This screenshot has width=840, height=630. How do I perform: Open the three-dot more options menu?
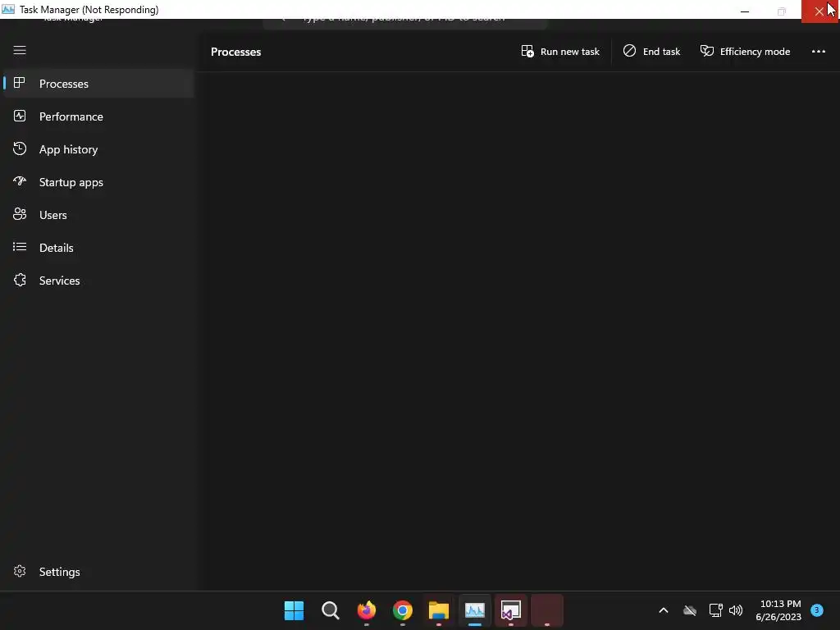[818, 52]
